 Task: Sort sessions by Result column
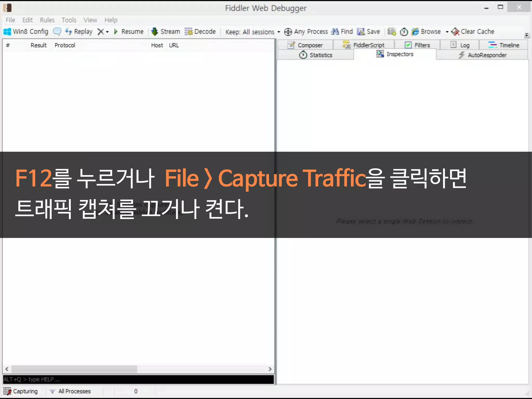(x=38, y=45)
